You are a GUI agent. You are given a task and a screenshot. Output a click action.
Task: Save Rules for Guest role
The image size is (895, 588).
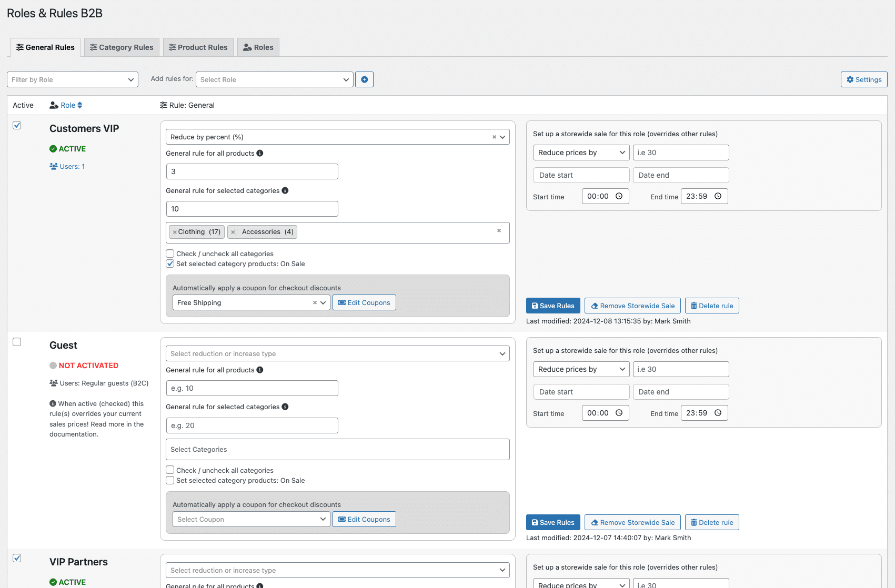[x=553, y=522]
